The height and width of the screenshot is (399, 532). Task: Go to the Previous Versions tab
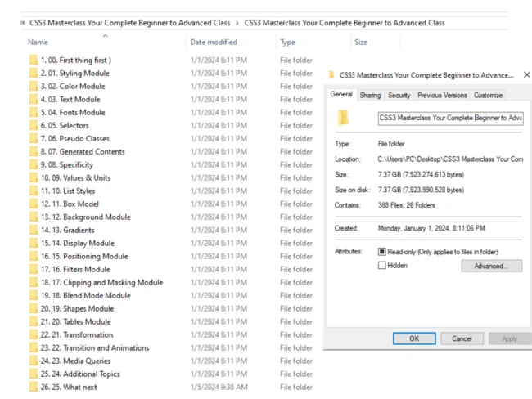pyautogui.click(x=442, y=96)
